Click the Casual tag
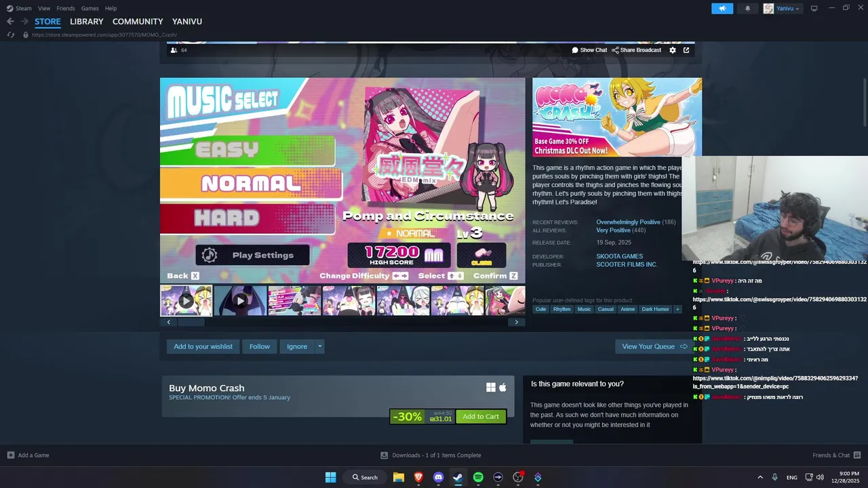Screen dimensions: 868x488 tap(606, 309)
